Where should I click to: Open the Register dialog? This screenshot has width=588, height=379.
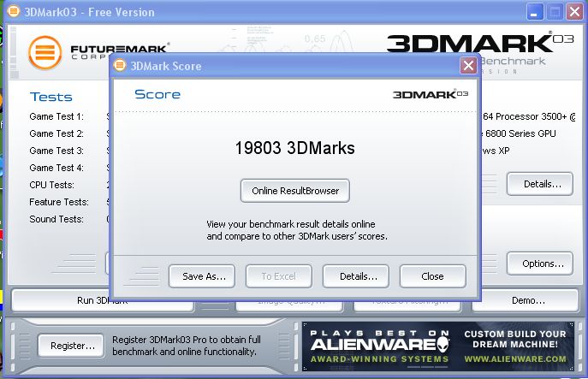71,346
